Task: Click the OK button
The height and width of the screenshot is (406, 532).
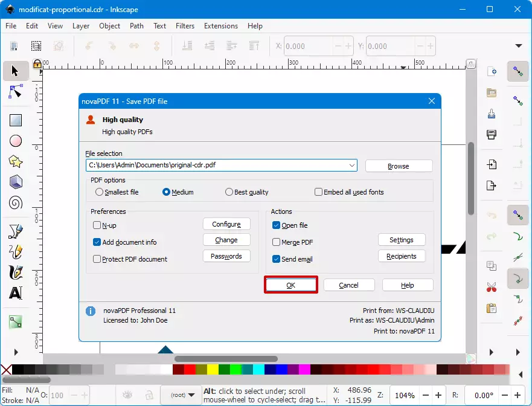Action: point(291,285)
